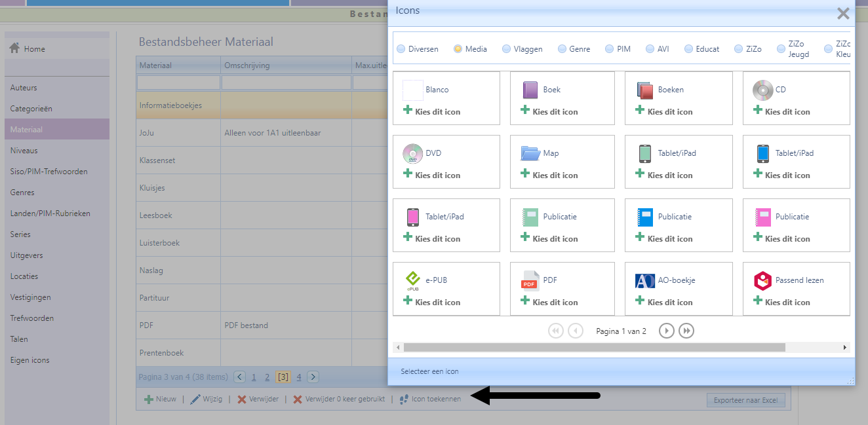Jump to last icons page

pos(686,331)
